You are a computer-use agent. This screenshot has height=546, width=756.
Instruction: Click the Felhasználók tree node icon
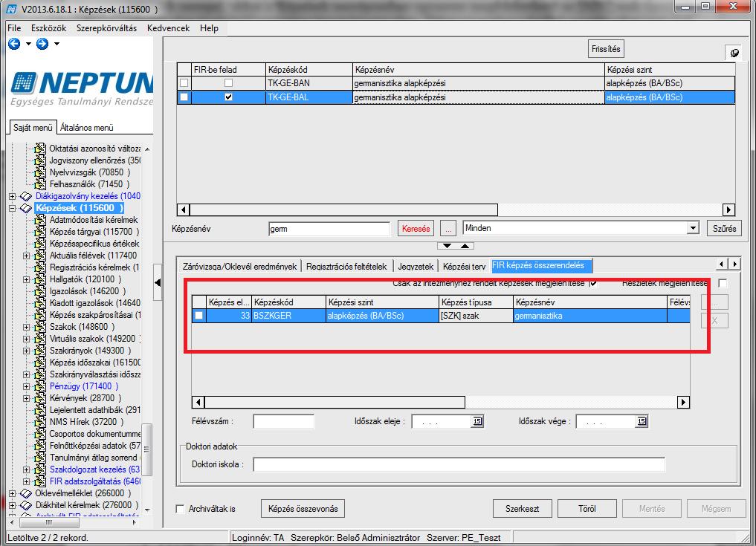(40, 184)
